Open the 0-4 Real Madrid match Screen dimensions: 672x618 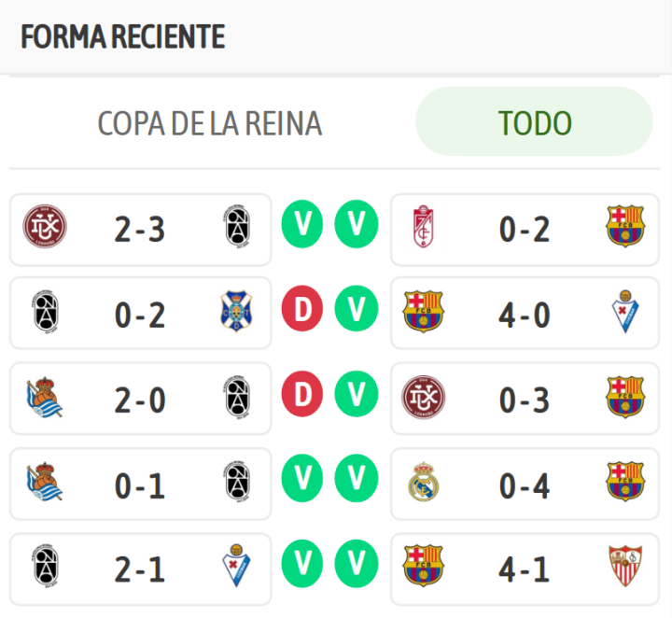coord(524,482)
